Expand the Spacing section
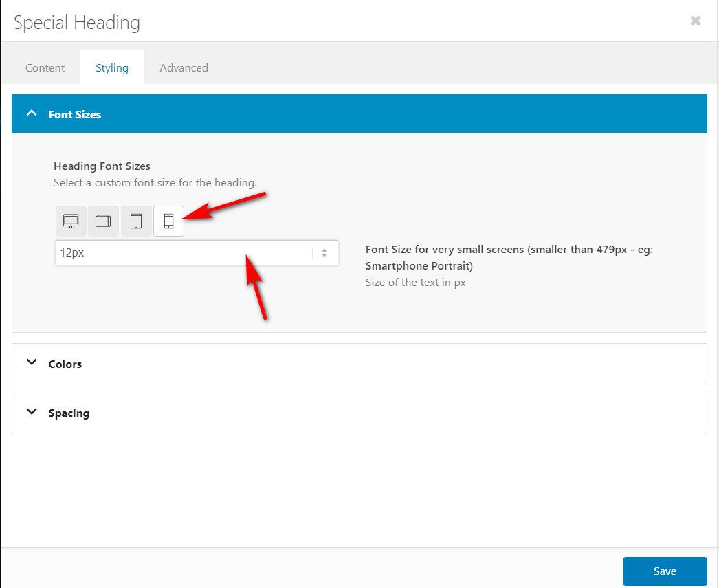 (359, 412)
